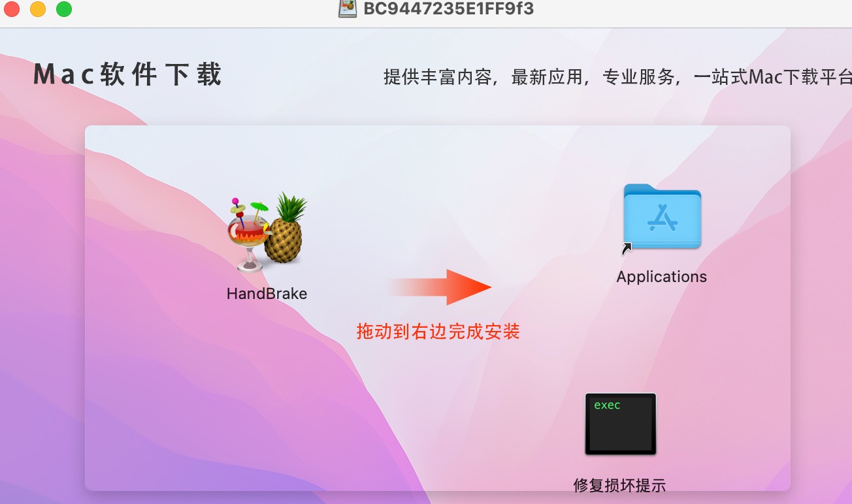Select the Applications name label

[x=662, y=277]
